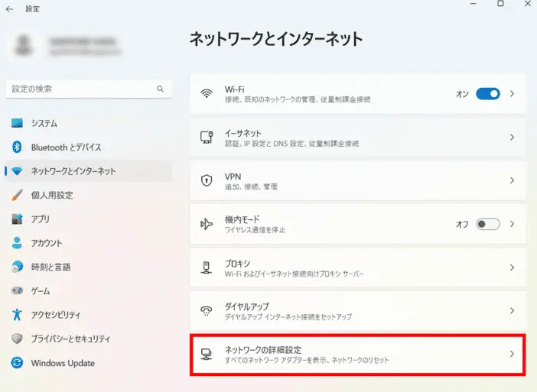The image size is (537, 392).
Task: Click the Bluetooth とデバイス sidebar icon
Action: [x=18, y=147]
